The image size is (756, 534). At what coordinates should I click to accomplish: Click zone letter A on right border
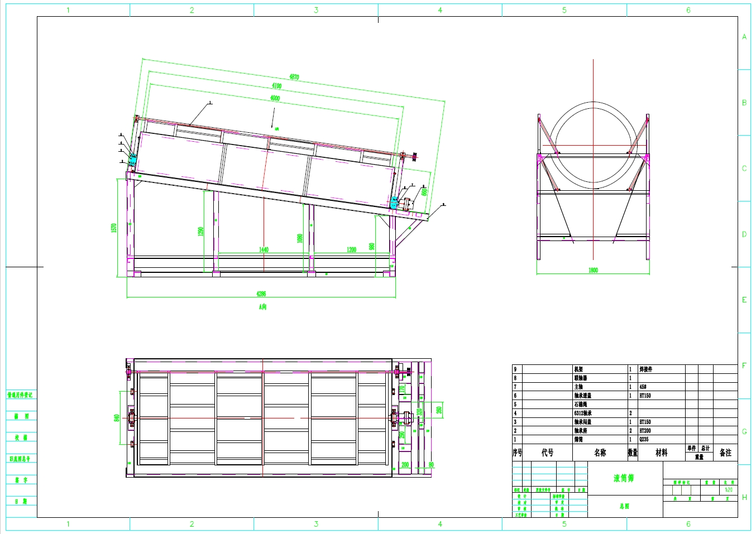[744, 37]
